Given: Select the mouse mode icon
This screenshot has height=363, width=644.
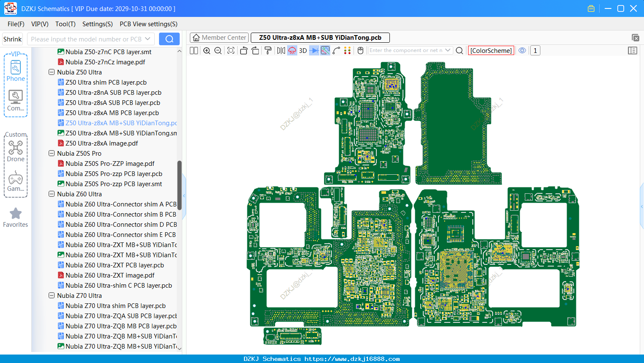Looking at the screenshot, I should pyautogui.click(x=361, y=51).
